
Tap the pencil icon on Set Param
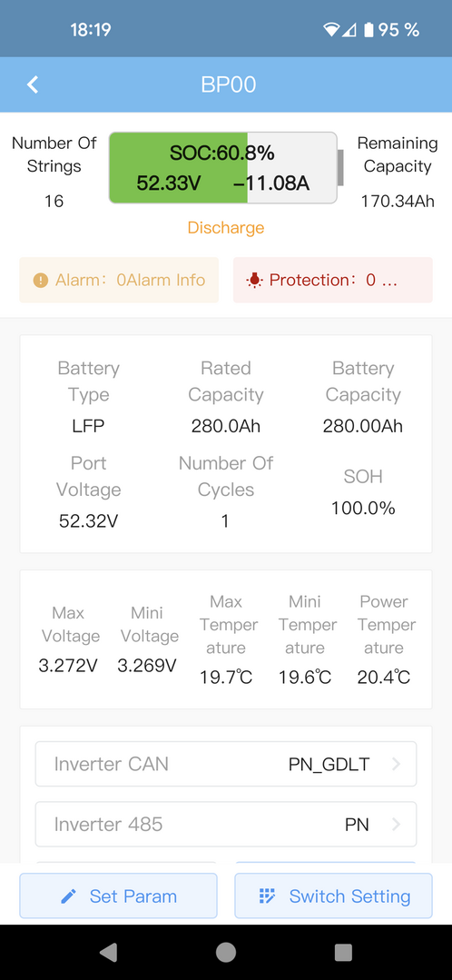pyautogui.click(x=68, y=896)
